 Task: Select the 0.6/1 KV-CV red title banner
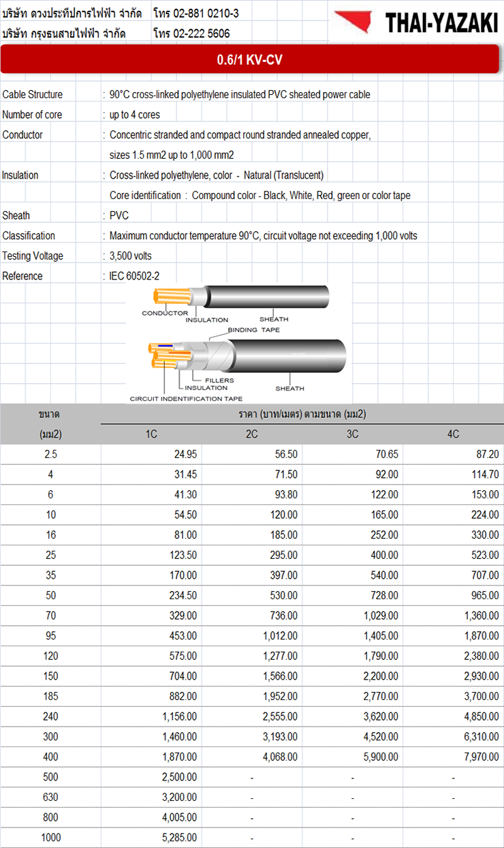(x=250, y=59)
